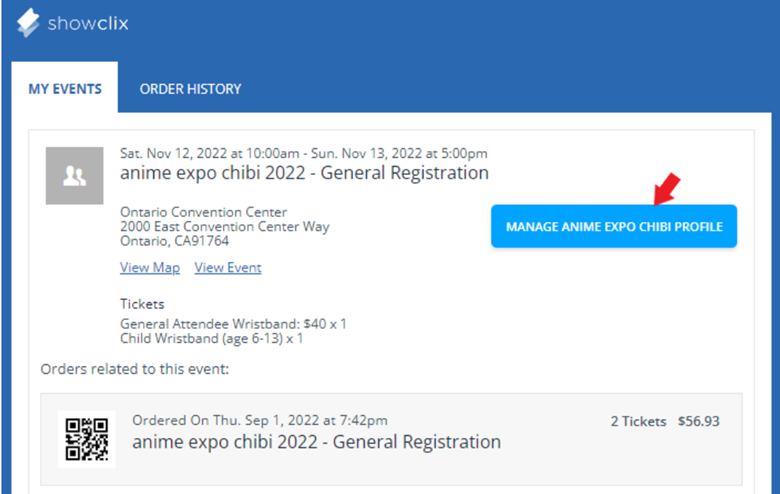The height and width of the screenshot is (494, 780).
Task: Click Ordered On Thu. Sep 1, 2022 text
Action: 260,420
